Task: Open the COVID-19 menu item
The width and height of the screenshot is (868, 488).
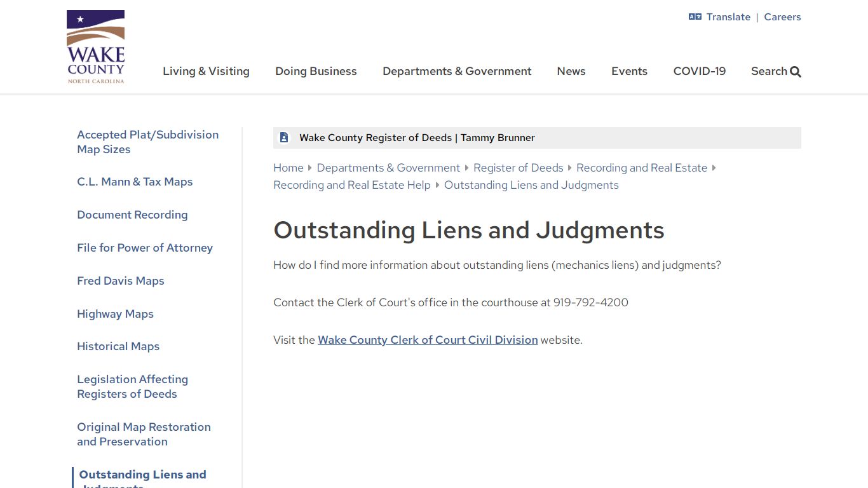Action: [700, 71]
